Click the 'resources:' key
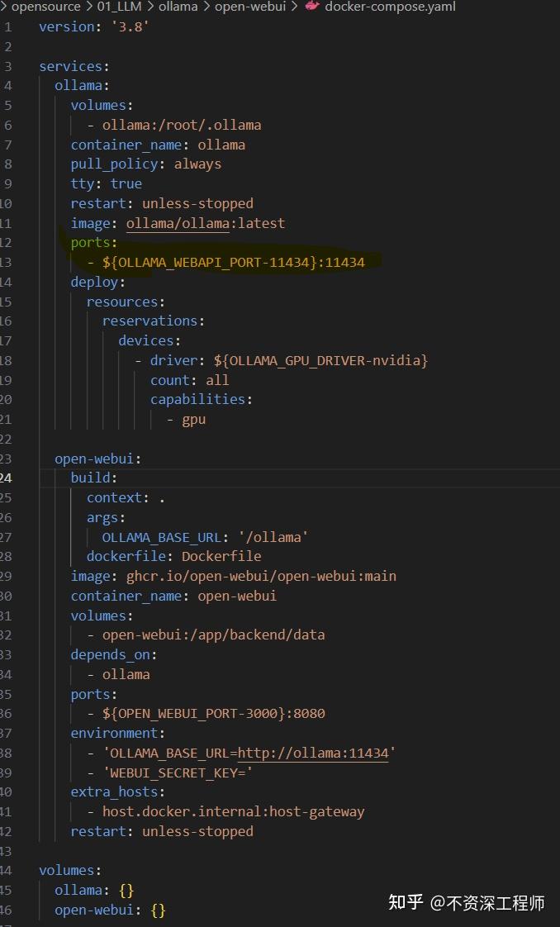560x927 pixels. point(126,302)
